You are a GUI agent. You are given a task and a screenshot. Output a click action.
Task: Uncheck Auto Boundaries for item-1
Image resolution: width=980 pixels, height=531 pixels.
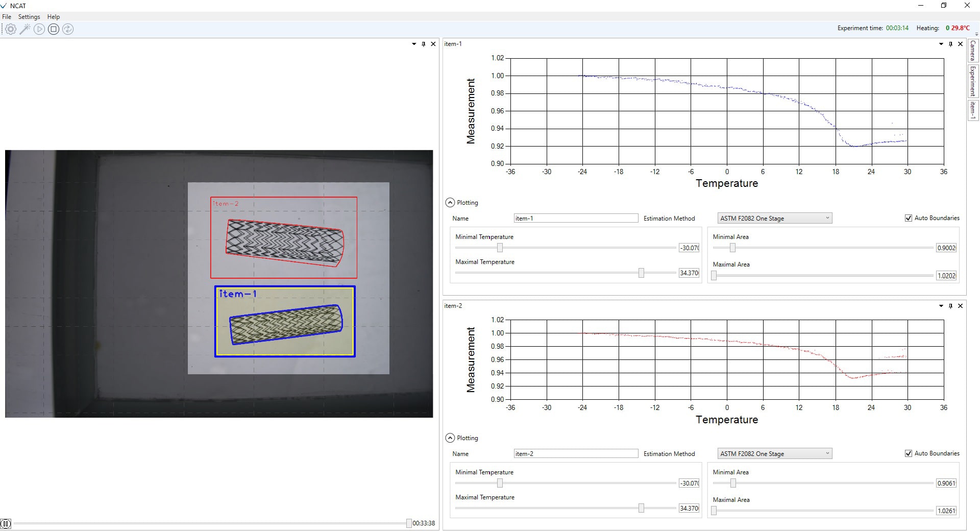pyautogui.click(x=909, y=218)
